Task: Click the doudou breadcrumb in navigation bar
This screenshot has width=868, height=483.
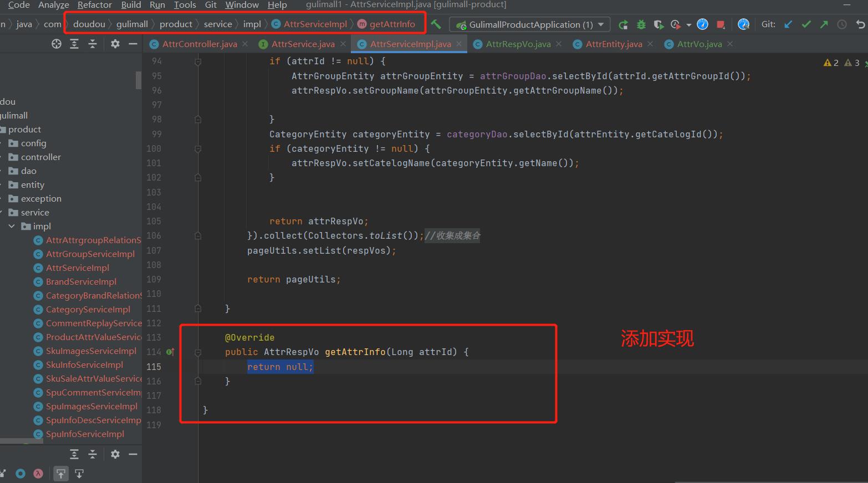Action: pyautogui.click(x=89, y=24)
